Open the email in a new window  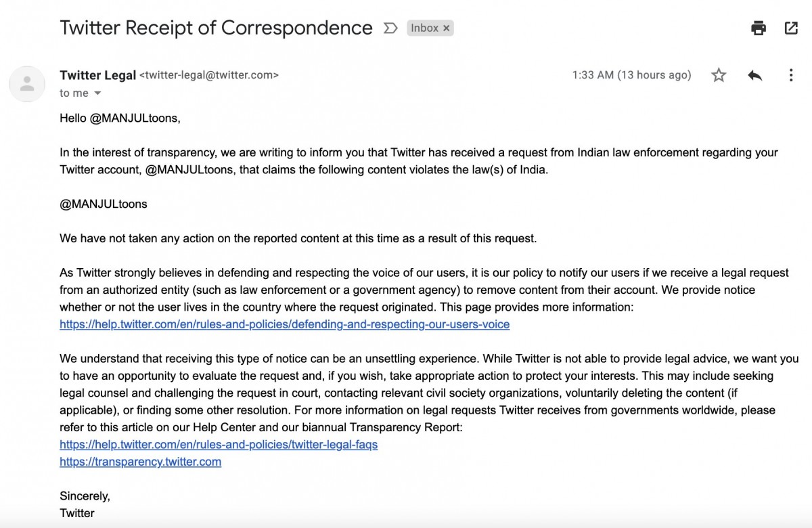791,28
